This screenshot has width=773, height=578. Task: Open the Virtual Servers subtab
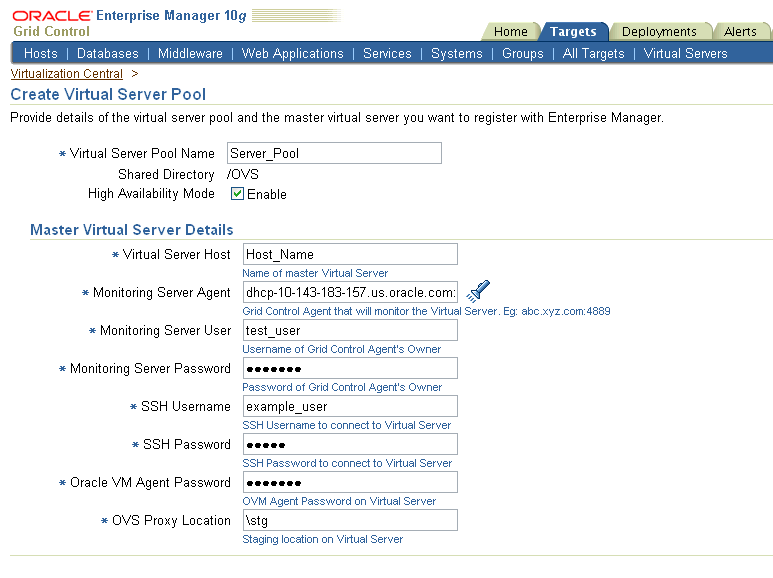point(685,53)
